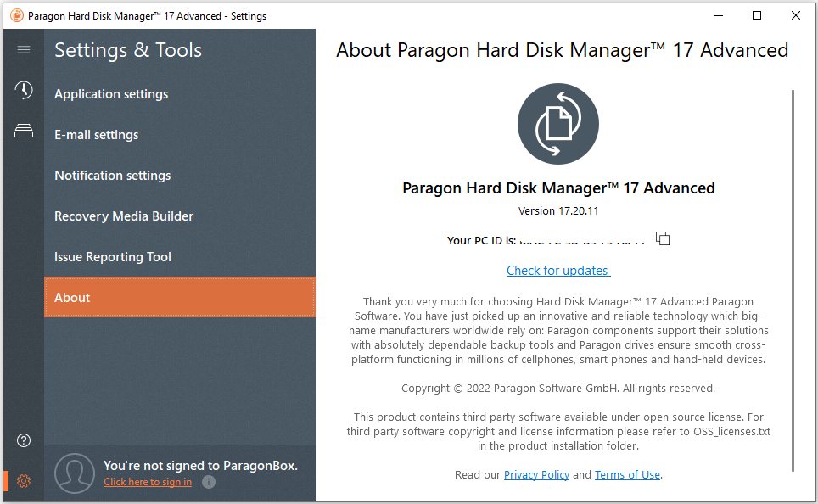Click here to sign in to ParagonBox
The width and height of the screenshot is (818, 504).
(148, 482)
